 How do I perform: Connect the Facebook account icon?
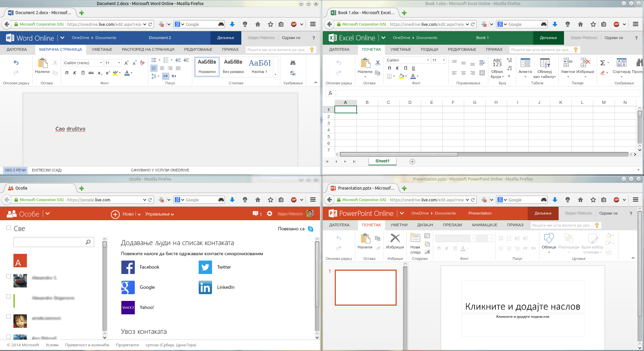click(128, 267)
